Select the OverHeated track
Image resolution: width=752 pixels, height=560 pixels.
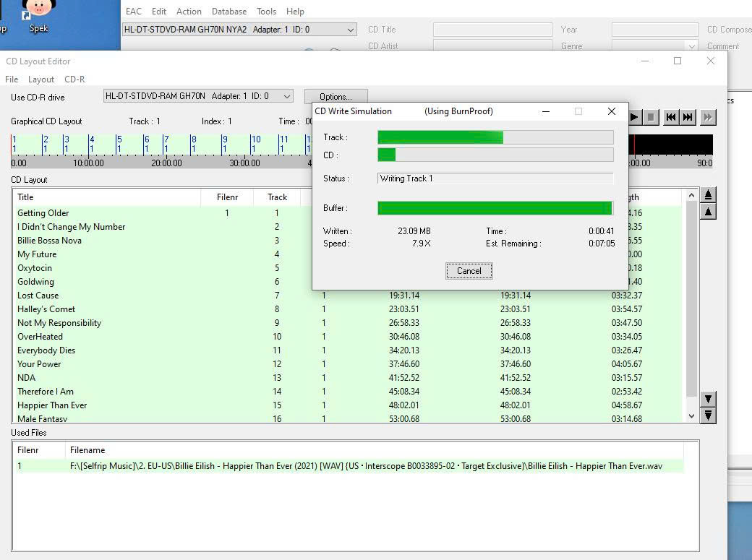pos(349,337)
